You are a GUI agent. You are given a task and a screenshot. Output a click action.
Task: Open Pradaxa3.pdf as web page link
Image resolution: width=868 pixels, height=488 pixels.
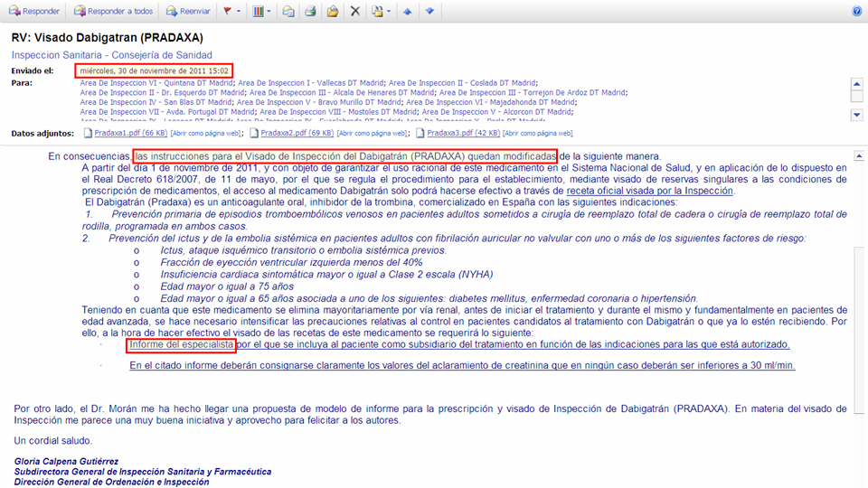(537, 134)
